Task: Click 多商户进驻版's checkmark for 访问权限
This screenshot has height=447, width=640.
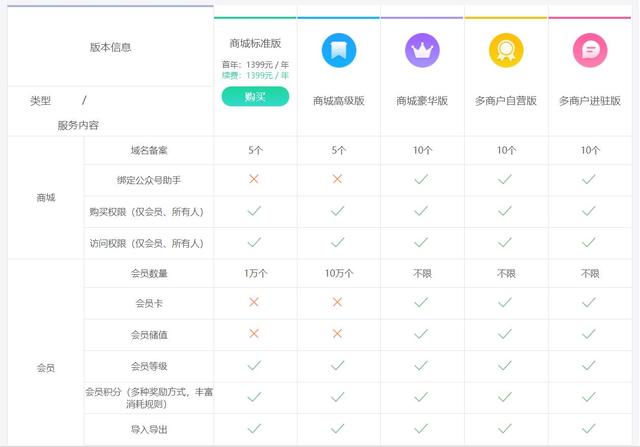Action: (x=589, y=242)
